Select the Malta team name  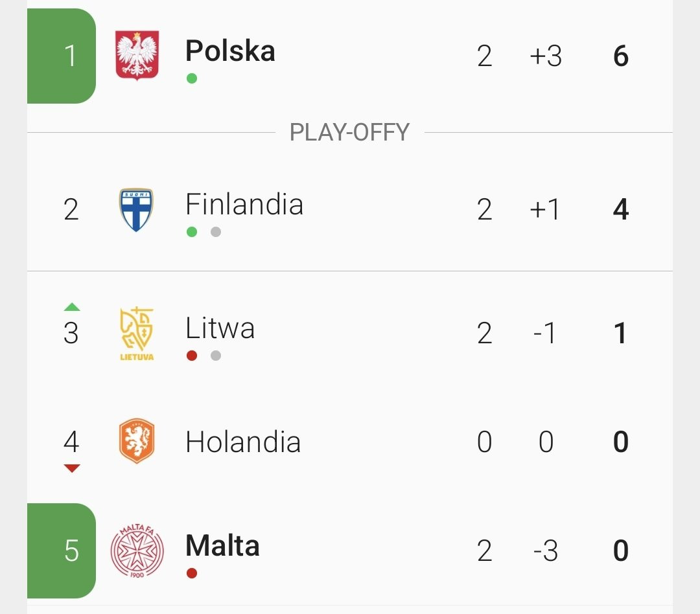222,546
